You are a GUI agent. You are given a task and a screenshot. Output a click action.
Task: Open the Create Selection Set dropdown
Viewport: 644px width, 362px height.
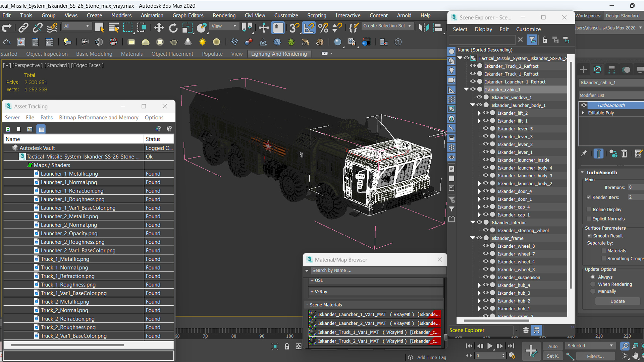pos(387,26)
